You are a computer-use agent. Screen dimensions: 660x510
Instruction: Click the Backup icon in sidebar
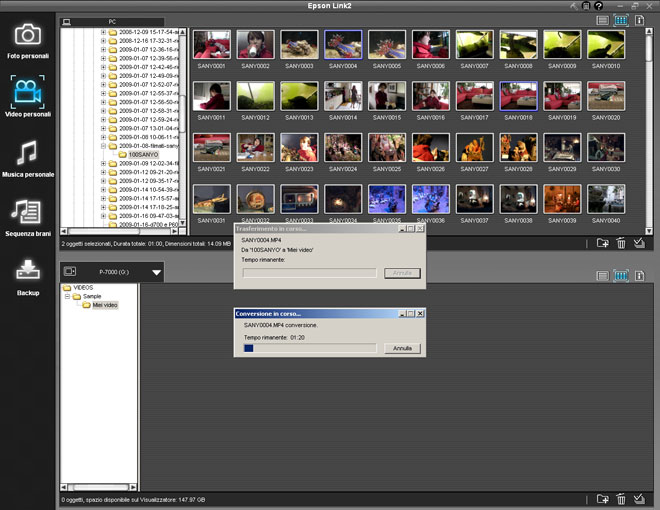(x=28, y=272)
